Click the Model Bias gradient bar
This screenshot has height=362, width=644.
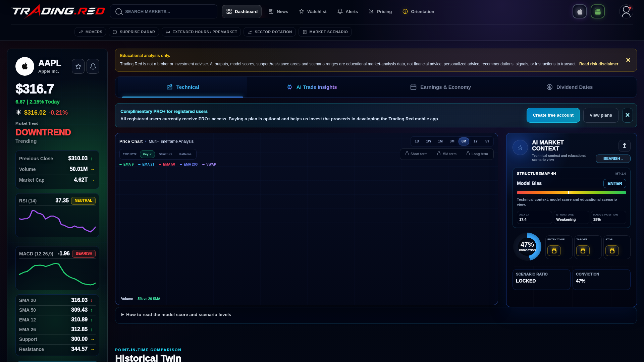point(571,193)
